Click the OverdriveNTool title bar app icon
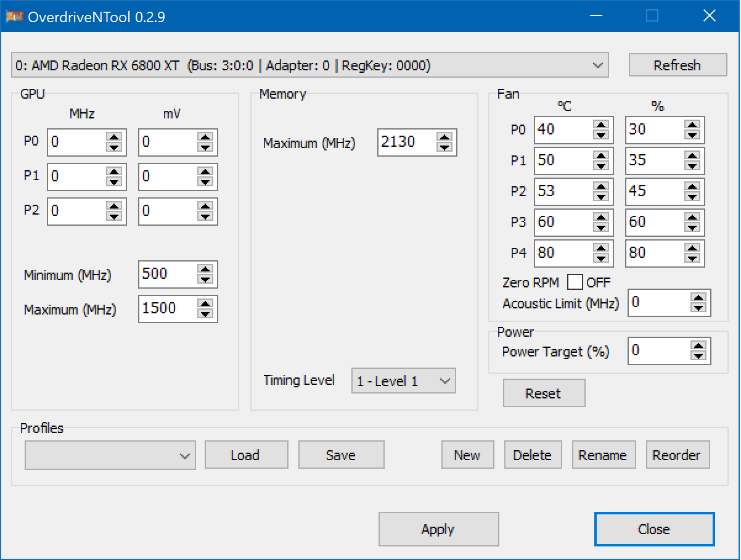The height and width of the screenshot is (560, 741). (x=14, y=17)
